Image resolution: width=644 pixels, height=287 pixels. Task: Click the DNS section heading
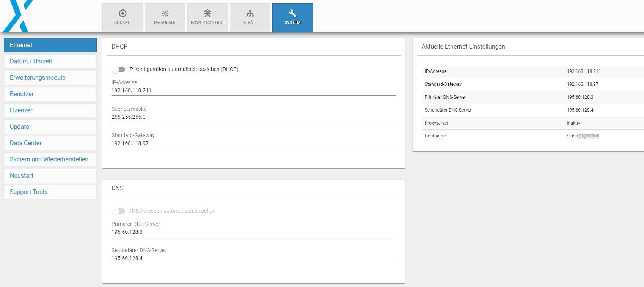pyautogui.click(x=118, y=188)
